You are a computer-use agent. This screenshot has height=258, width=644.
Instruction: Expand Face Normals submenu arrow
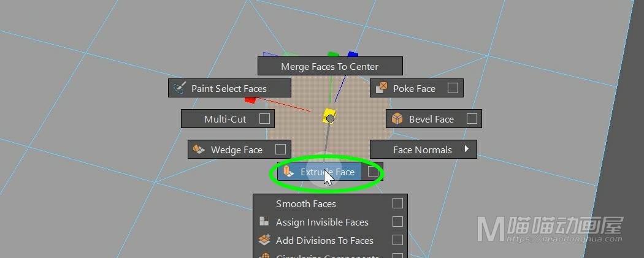tap(467, 149)
